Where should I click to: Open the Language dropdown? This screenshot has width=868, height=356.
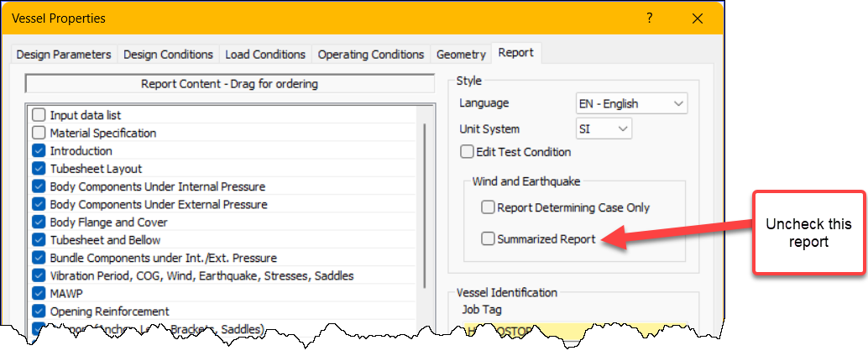pyautogui.click(x=631, y=103)
